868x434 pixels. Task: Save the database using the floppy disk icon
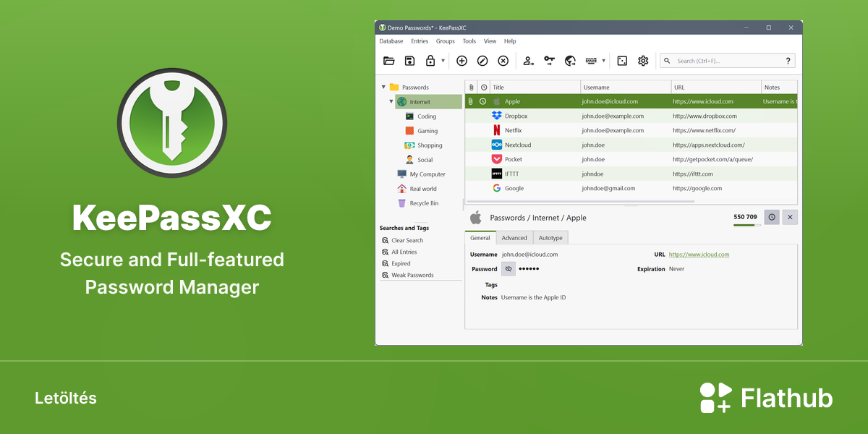pyautogui.click(x=409, y=61)
